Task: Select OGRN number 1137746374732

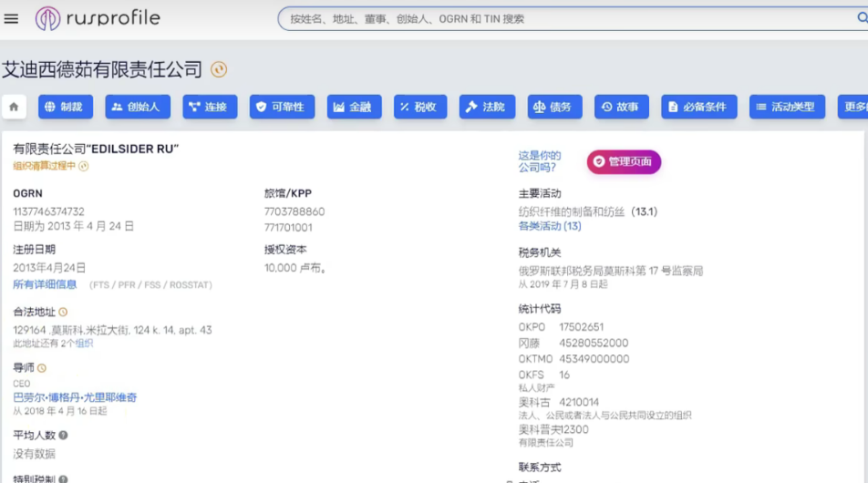Action: (x=48, y=211)
